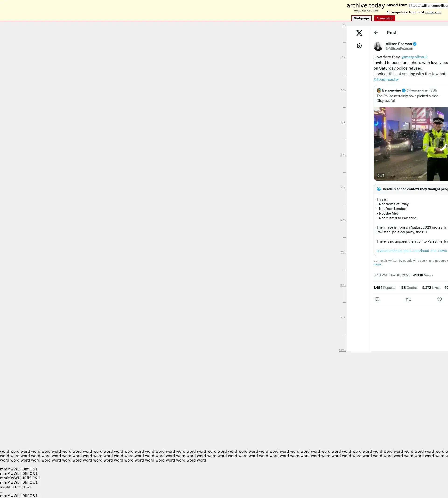The height and width of the screenshot is (498, 448).
Task: Open the @toadmeister mention link
Action: [386, 79]
